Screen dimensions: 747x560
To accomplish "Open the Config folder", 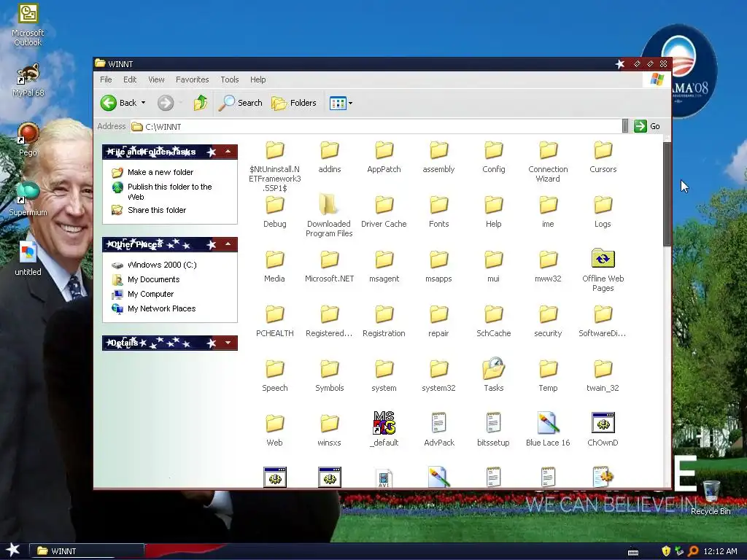I will tap(494, 157).
